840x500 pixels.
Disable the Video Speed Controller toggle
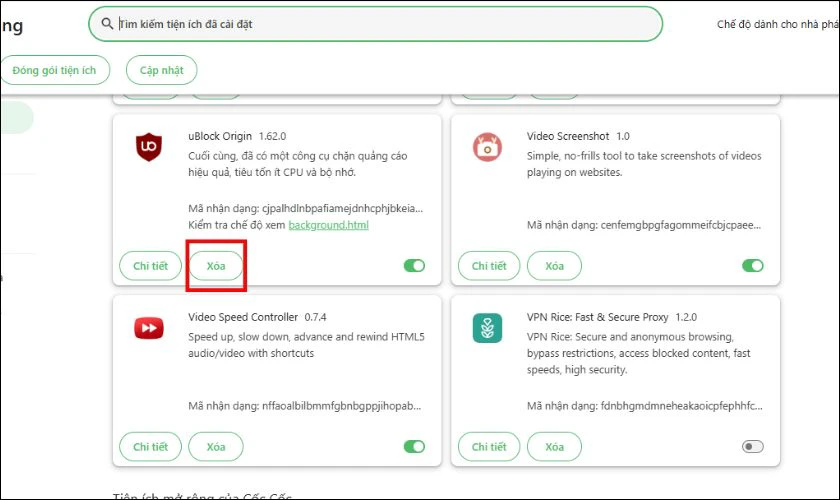click(414, 446)
